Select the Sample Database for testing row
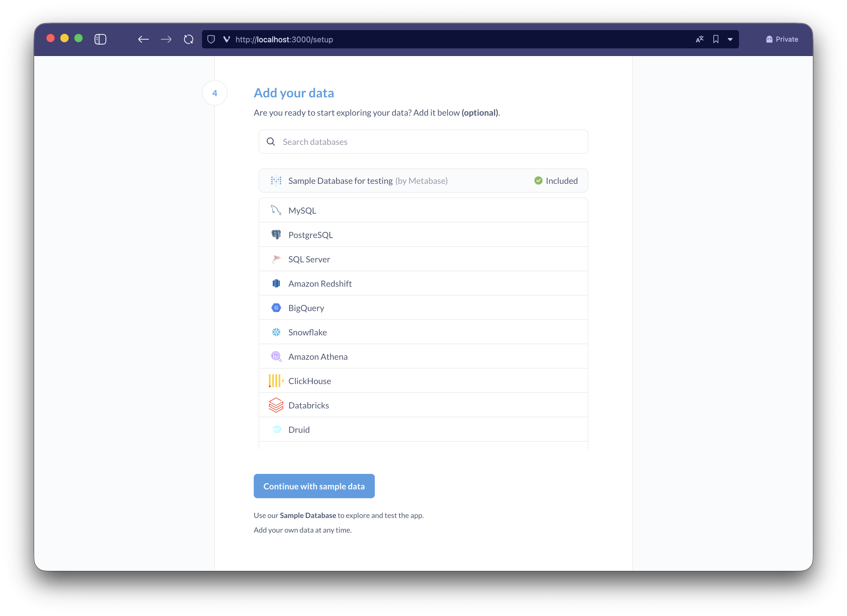Image resolution: width=847 pixels, height=616 pixels. (423, 181)
